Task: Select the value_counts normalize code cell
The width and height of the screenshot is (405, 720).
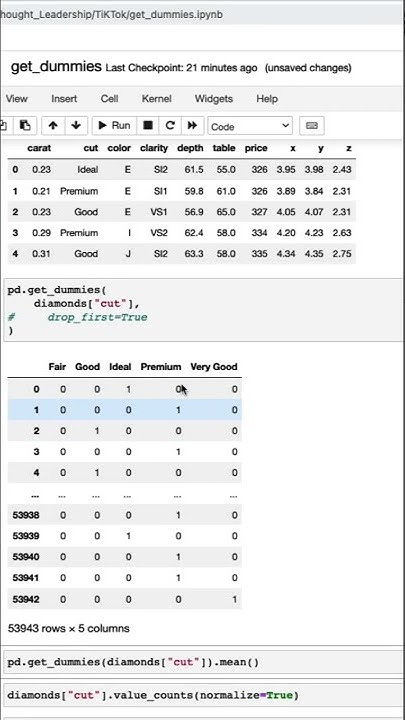Action: coord(204,695)
